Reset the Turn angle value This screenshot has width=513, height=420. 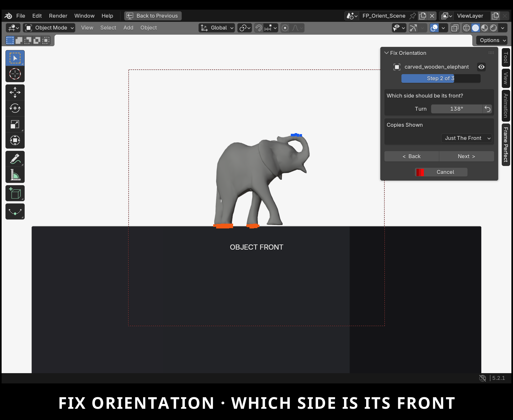[487, 109]
